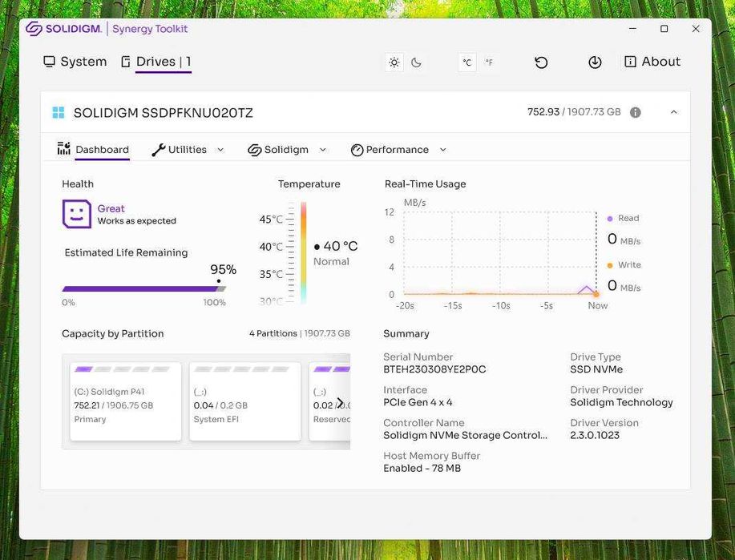Click the SOLIDIGM SSDPFKNU020TZ drive title
This screenshot has height=560, width=735.
pos(164,113)
